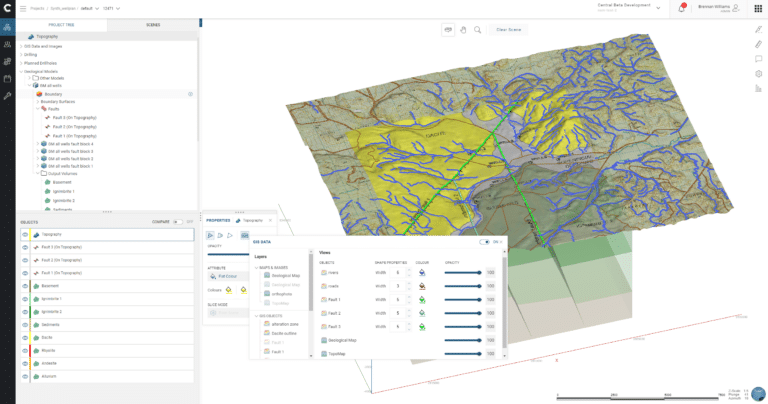Collapse the Faults folder
Image resolution: width=768 pixels, height=404 pixels.
[37, 108]
